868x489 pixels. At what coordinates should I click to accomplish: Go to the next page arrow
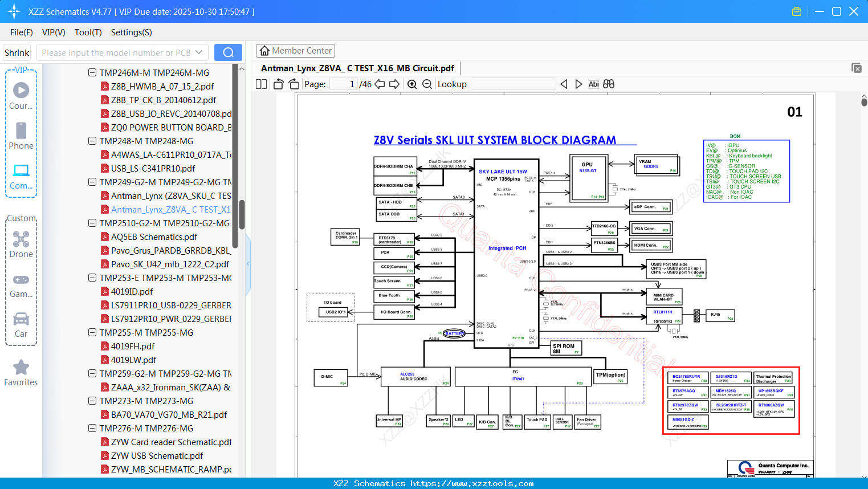[x=394, y=84]
